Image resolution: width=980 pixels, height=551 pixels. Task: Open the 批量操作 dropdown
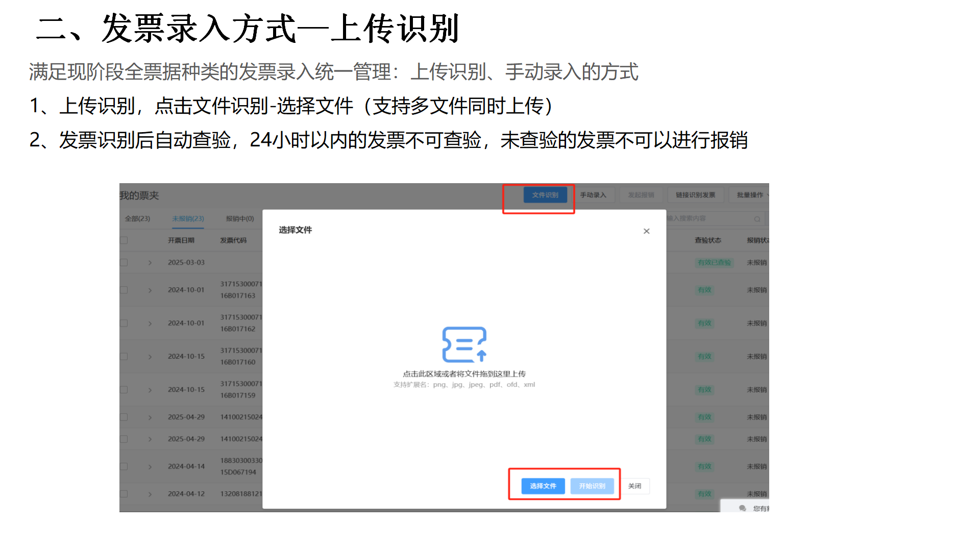(x=750, y=195)
